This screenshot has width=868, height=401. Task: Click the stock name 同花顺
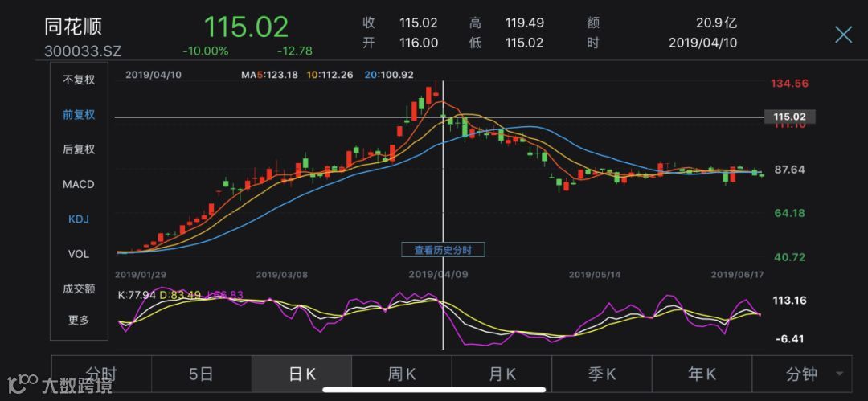pos(73,27)
